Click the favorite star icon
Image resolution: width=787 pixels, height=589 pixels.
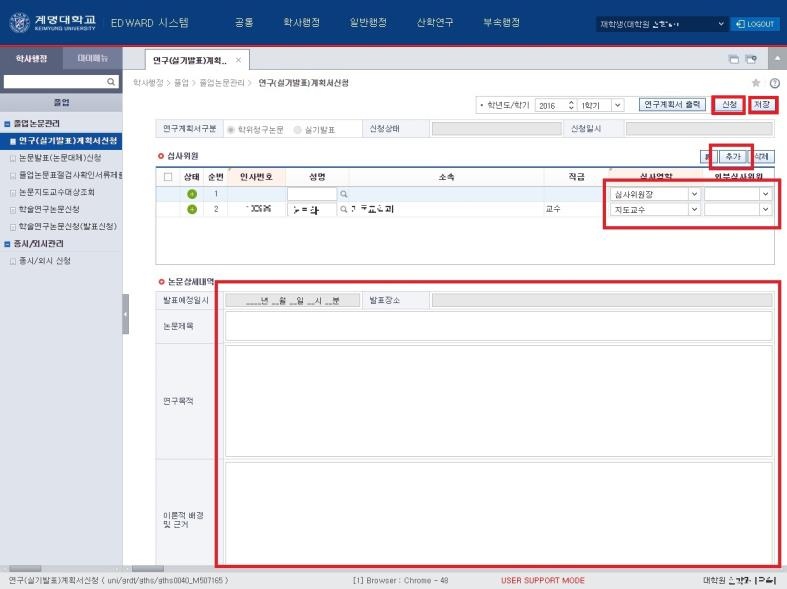756,82
